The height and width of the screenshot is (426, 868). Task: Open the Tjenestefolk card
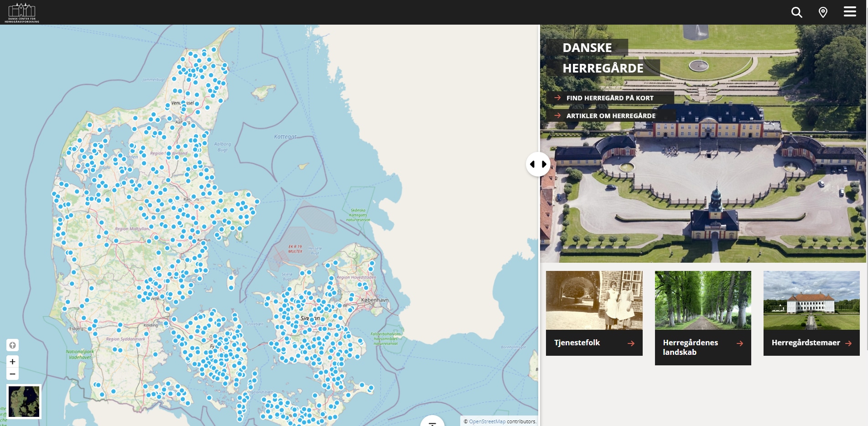click(594, 343)
